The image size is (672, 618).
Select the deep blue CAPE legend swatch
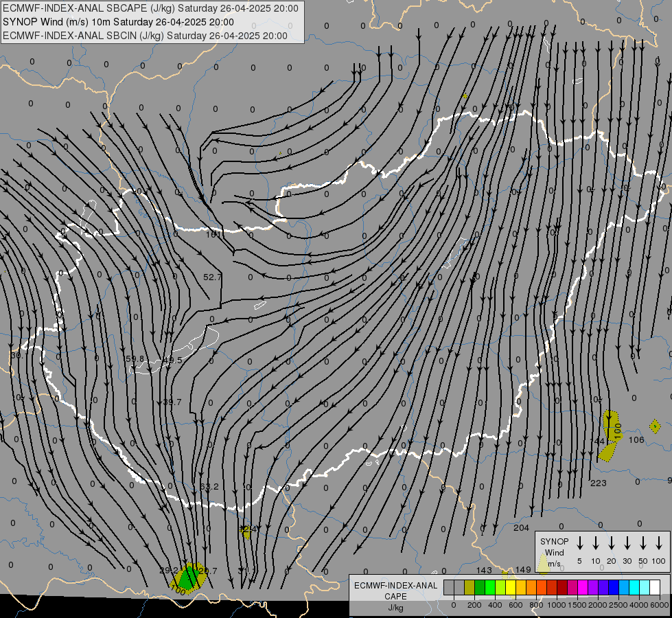click(614, 588)
